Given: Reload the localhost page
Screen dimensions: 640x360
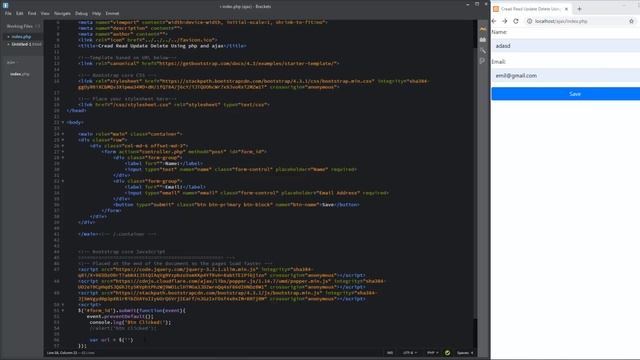Looking at the screenshot, I should (x=516, y=21).
